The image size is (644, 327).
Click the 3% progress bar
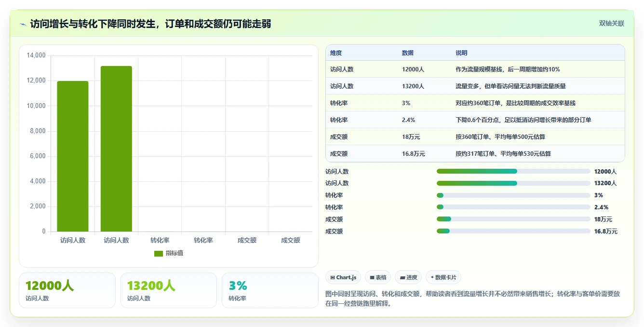tap(513, 195)
